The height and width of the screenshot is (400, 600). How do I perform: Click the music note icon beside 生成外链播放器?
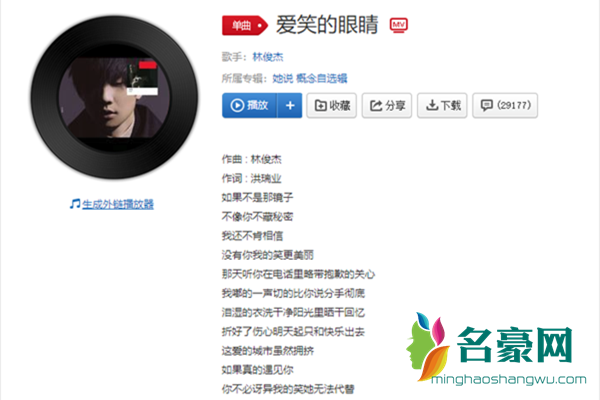[75, 204]
